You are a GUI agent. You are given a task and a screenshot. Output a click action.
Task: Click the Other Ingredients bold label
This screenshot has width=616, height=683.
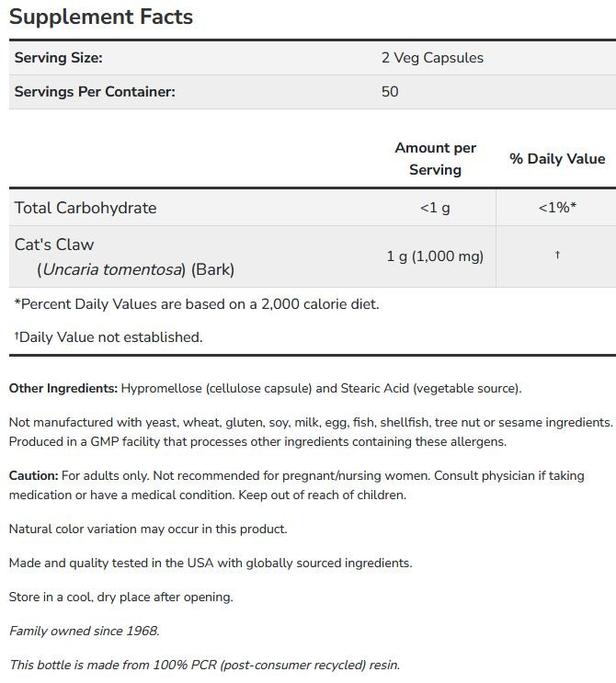63,389
